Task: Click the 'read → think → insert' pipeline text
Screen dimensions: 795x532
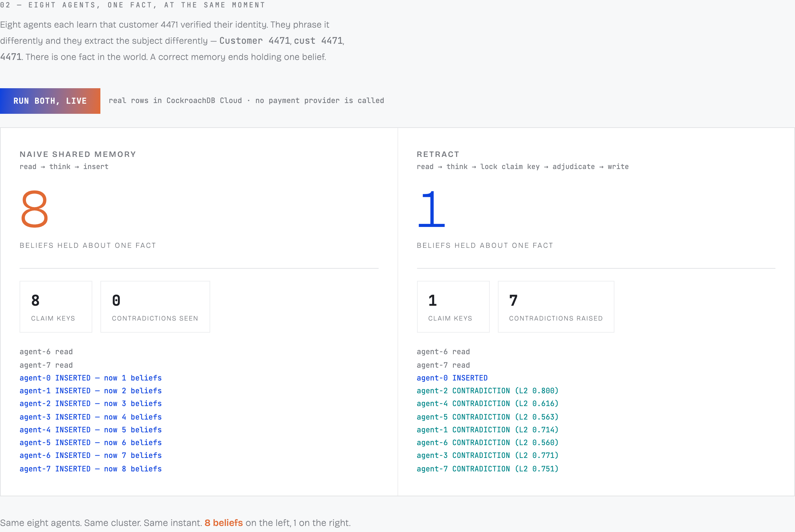Action: [64, 167]
